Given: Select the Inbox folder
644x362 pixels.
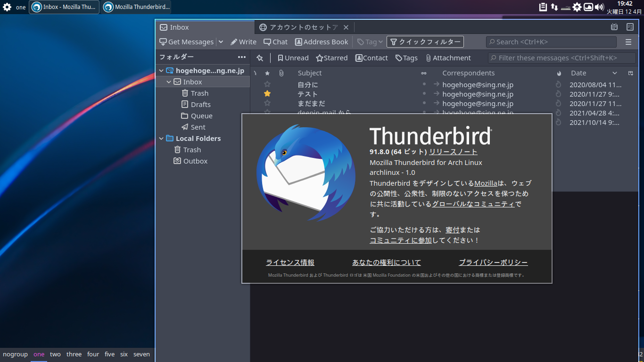Looking at the screenshot, I should pyautogui.click(x=203, y=82).
